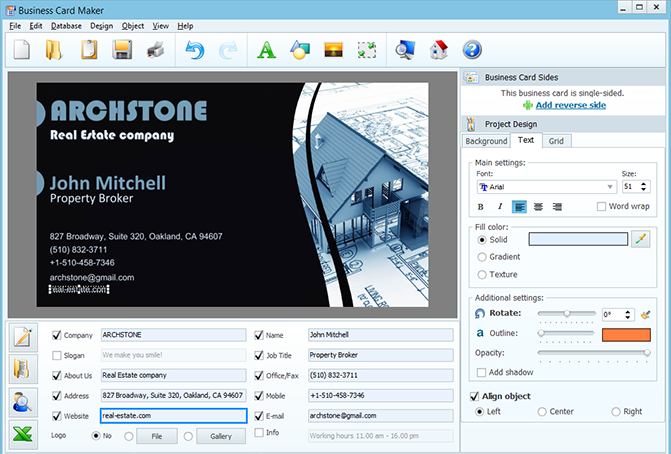Click the person search sidebar icon

pos(23,402)
